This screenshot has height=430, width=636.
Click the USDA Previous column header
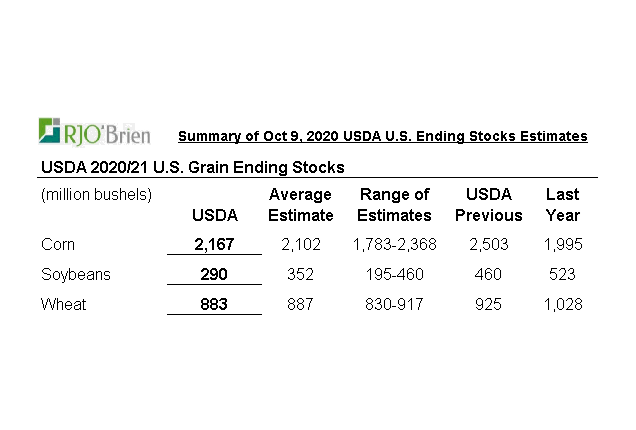tap(488, 204)
